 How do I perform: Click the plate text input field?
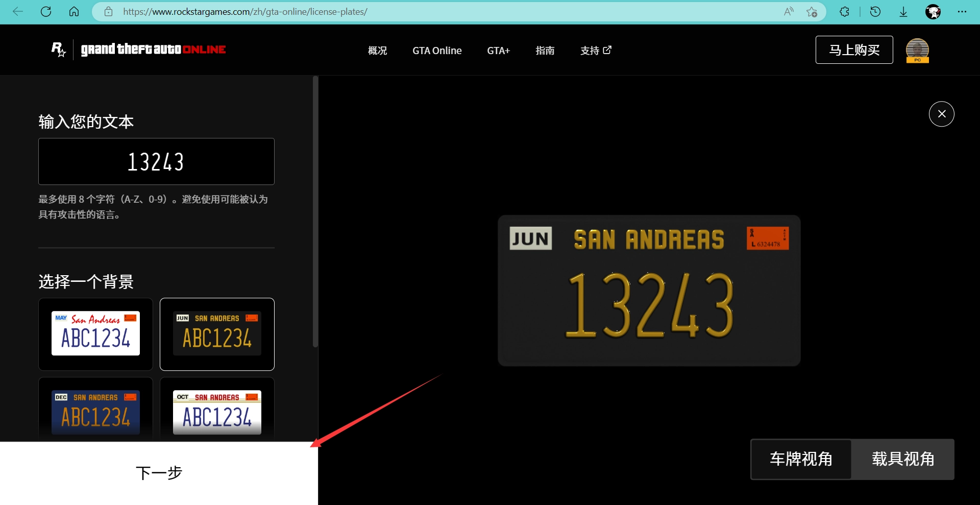pos(156,161)
